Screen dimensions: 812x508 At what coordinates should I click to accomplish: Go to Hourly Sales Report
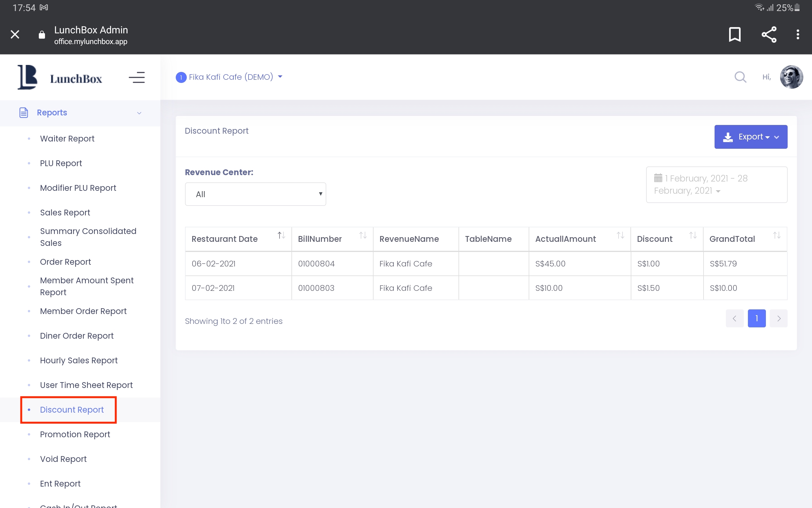pyautogui.click(x=79, y=360)
